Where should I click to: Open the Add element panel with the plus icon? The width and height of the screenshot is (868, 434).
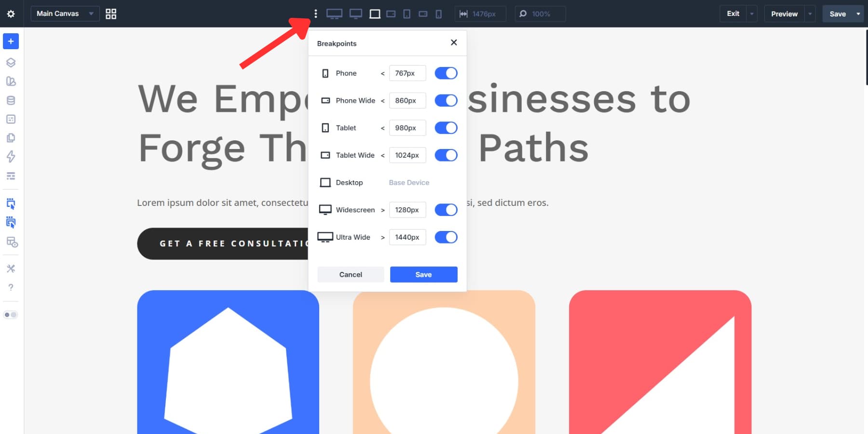coord(11,41)
